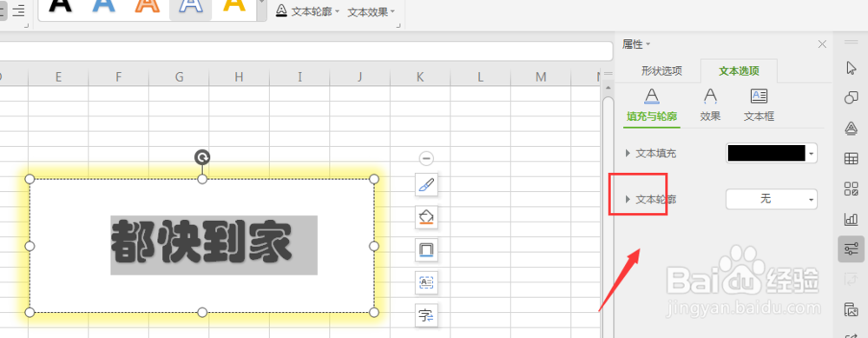Select column K header

420,77
